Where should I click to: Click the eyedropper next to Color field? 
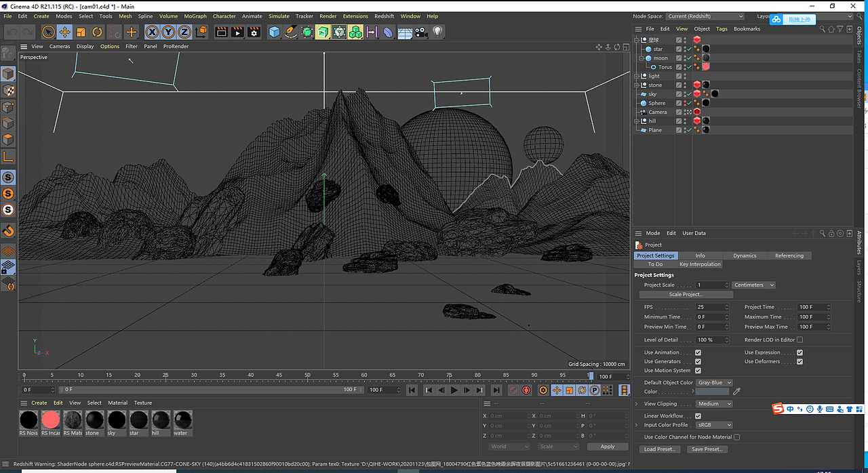[x=737, y=392]
